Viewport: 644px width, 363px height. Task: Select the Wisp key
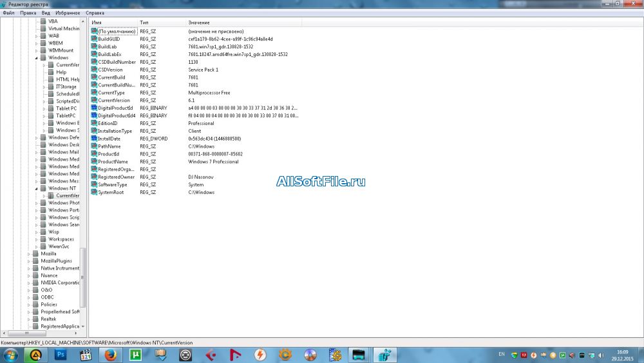pyautogui.click(x=53, y=232)
